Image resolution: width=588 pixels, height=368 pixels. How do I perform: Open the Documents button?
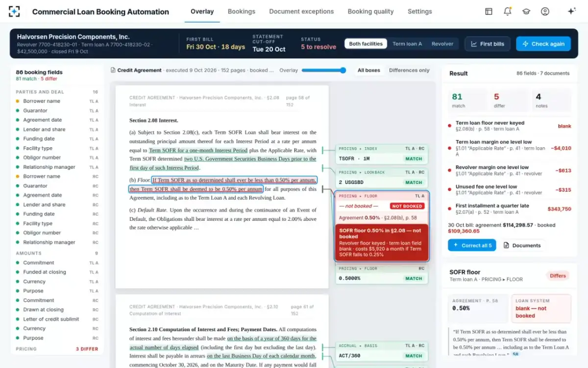point(522,245)
